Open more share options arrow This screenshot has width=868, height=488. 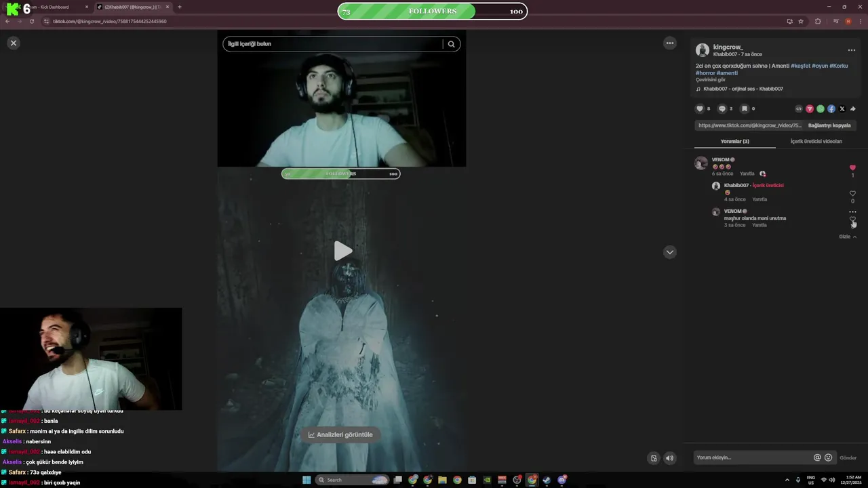click(x=853, y=108)
